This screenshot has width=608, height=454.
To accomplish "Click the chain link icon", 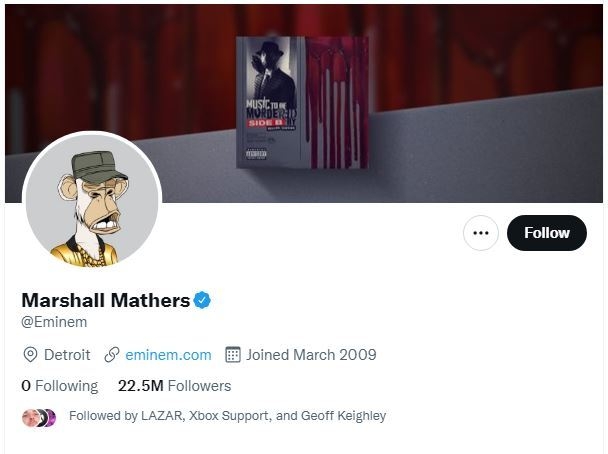I will point(112,355).
